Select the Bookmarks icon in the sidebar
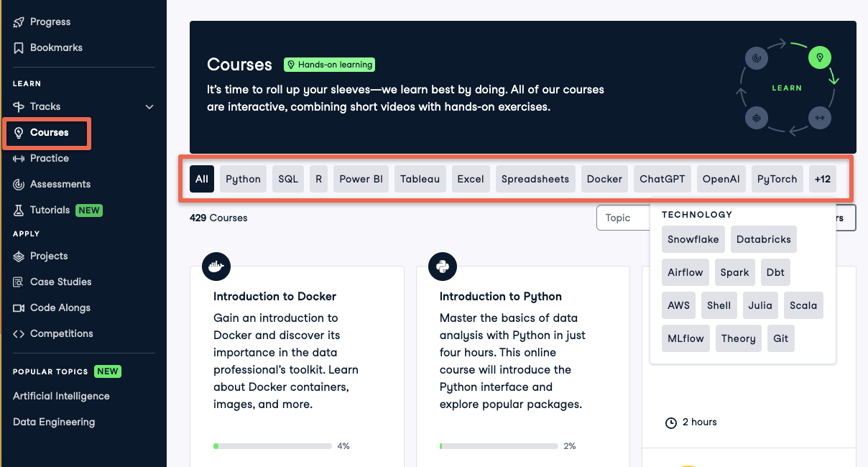The width and height of the screenshot is (868, 467). (19, 47)
